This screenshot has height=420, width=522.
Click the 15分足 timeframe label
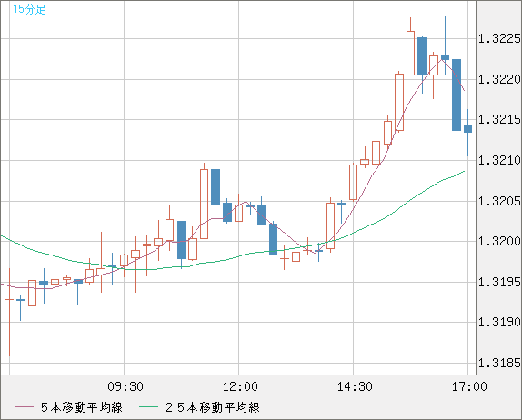pos(29,9)
